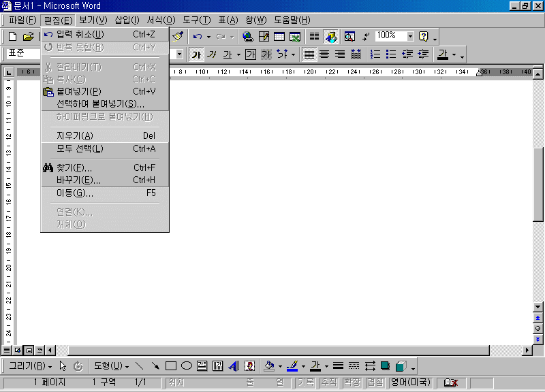Open the Font Color dropdown arrow in formatting toolbar
Screen dimensions: 545x392
tap(454, 55)
